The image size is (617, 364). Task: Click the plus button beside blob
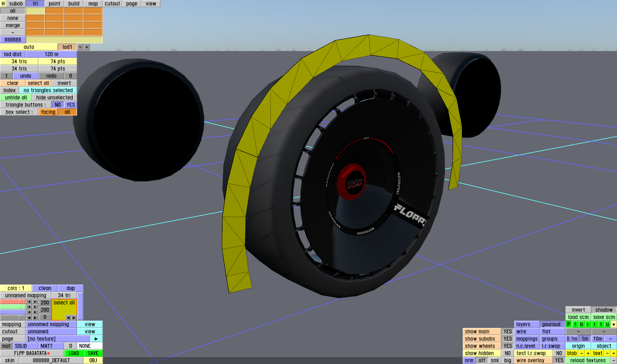point(588,353)
